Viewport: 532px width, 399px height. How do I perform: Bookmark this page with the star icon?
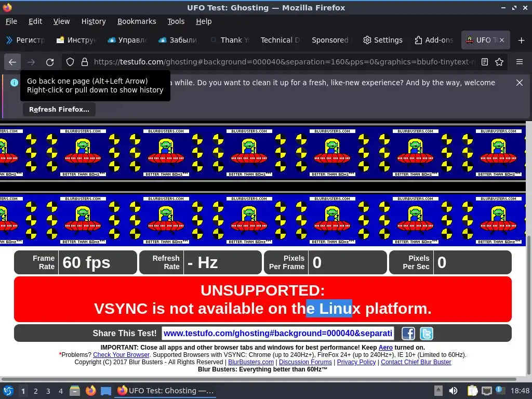click(499, 62)
